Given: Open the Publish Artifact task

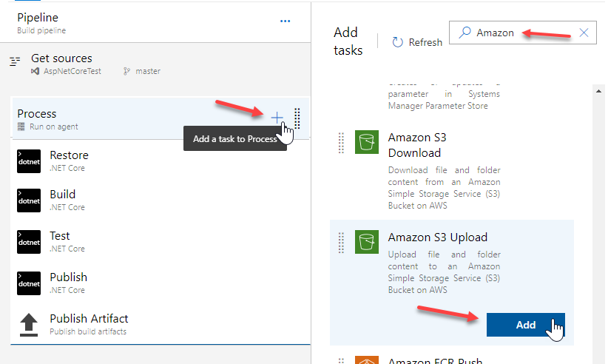Looking at the screenshot, I should click(x=161, y=325).
